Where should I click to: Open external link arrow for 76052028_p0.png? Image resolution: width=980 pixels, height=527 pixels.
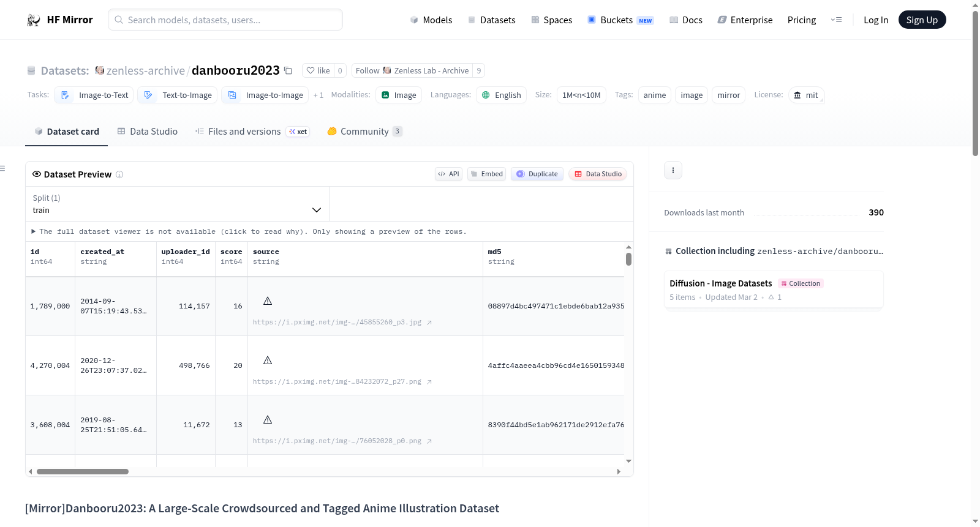pos(429,441)
